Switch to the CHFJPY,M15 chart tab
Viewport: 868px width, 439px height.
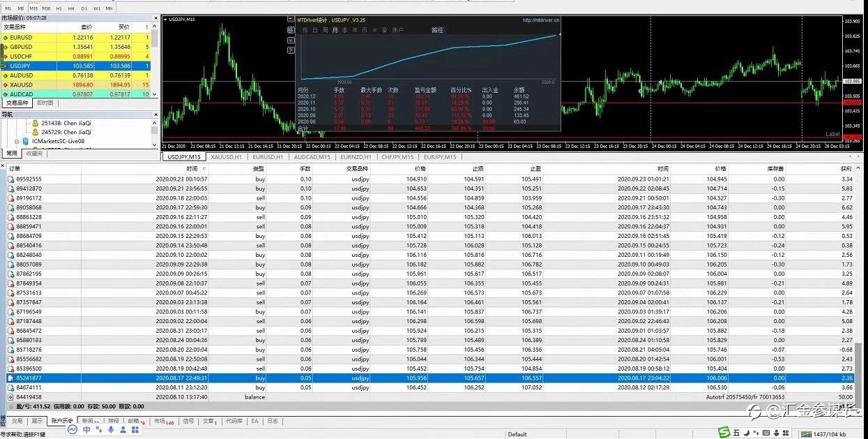coord(398,157)
